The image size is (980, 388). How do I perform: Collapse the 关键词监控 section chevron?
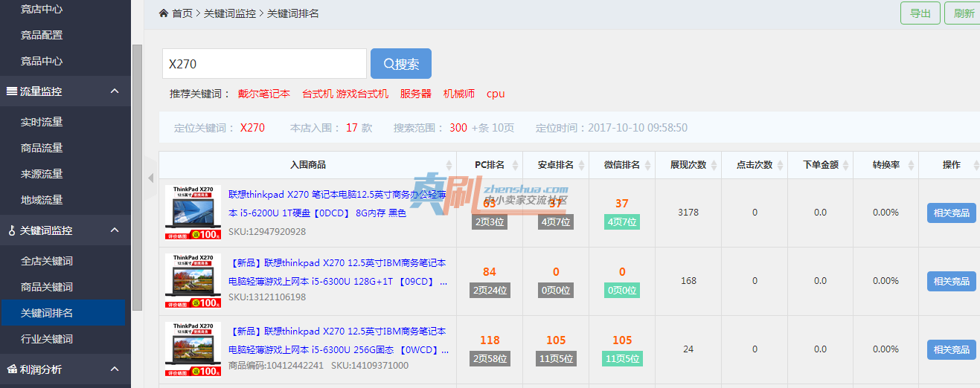(x=115, y=230)
